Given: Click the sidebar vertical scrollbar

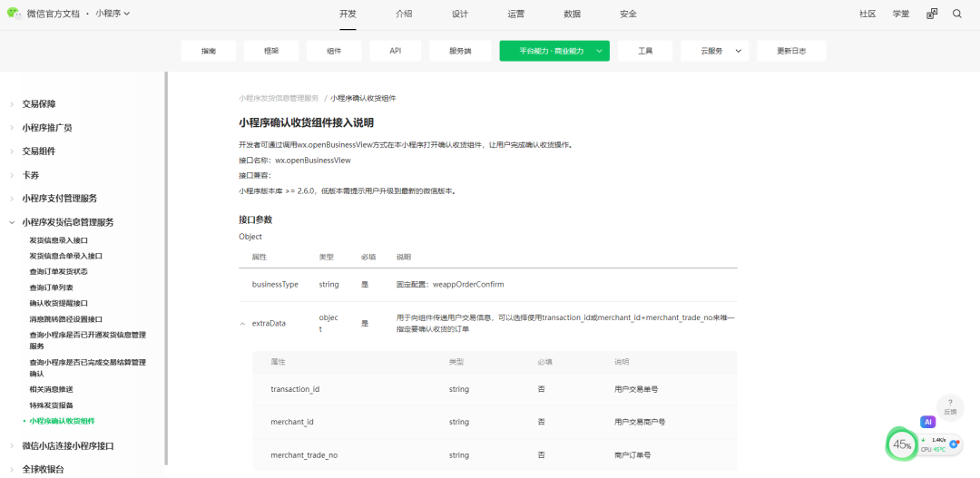Looking at the screenshot, I should pyautogui.click(x=166, y=268).
